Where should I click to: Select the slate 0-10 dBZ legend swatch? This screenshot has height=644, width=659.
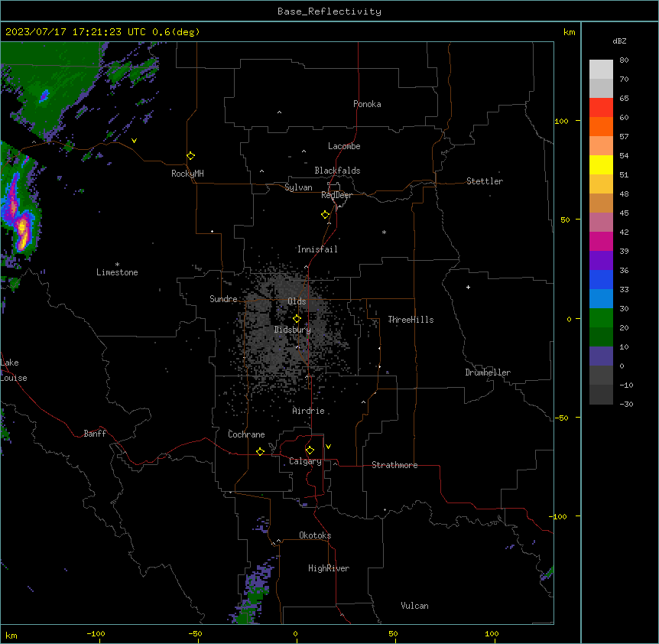[601, 356]
